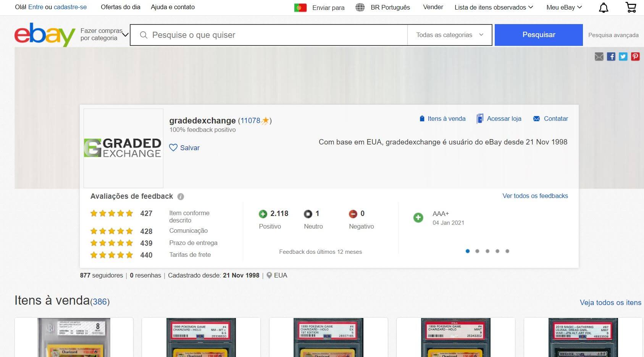Viewport: 644px width, 357px height.
Task: Click the 2.118 positive feedback count
Action: click(279, 214)
